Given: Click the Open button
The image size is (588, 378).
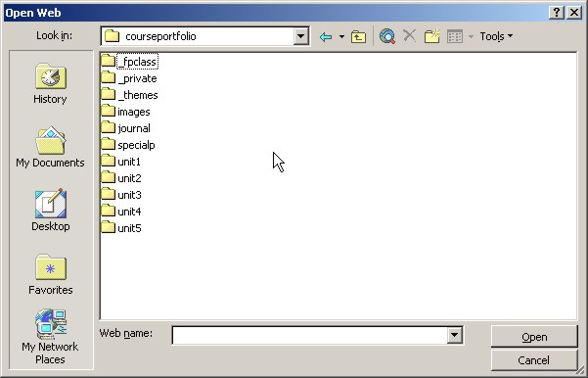Looking at the screenshot, I should click(x=534, y=337).
